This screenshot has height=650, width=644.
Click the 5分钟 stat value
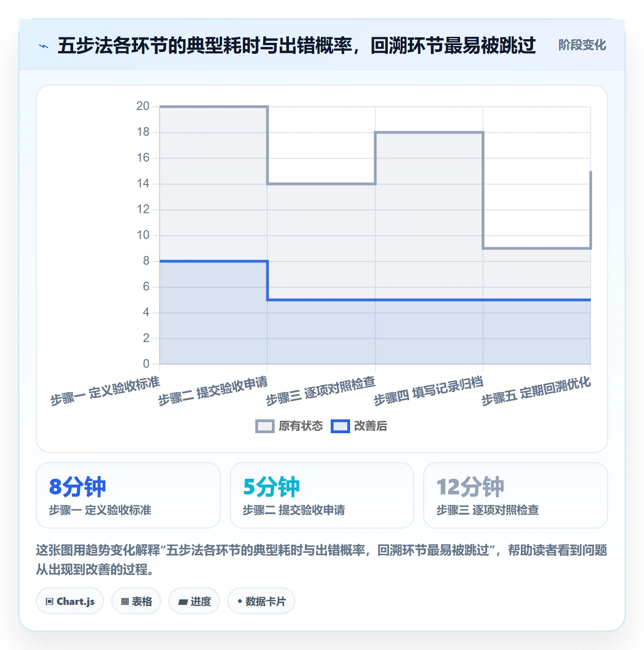pos(271,487)
